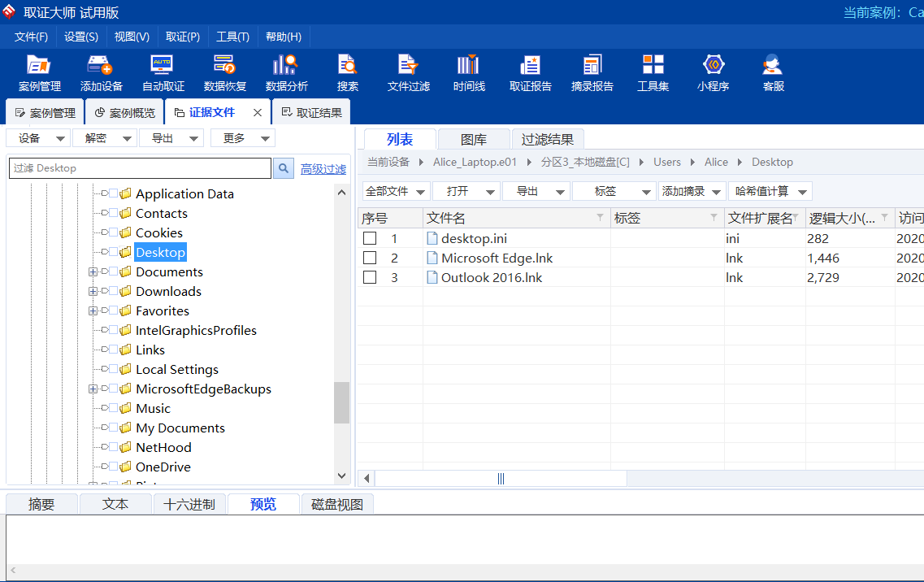924x582 pixels.
Task: Tick the Music folder checkbox
Action: point(113,408)
